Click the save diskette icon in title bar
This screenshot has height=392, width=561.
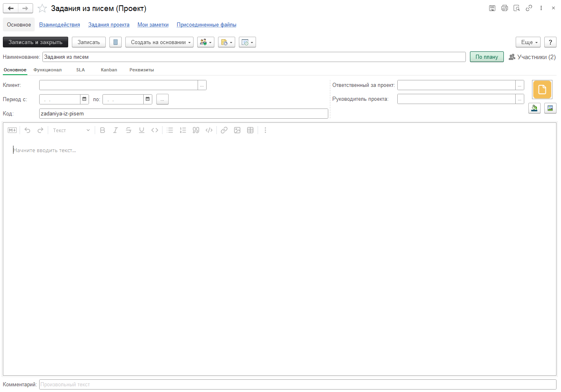(492, 8)
